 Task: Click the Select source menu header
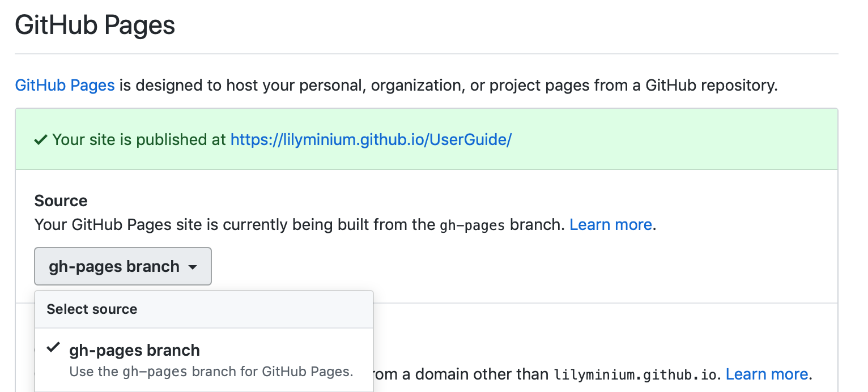91,309
